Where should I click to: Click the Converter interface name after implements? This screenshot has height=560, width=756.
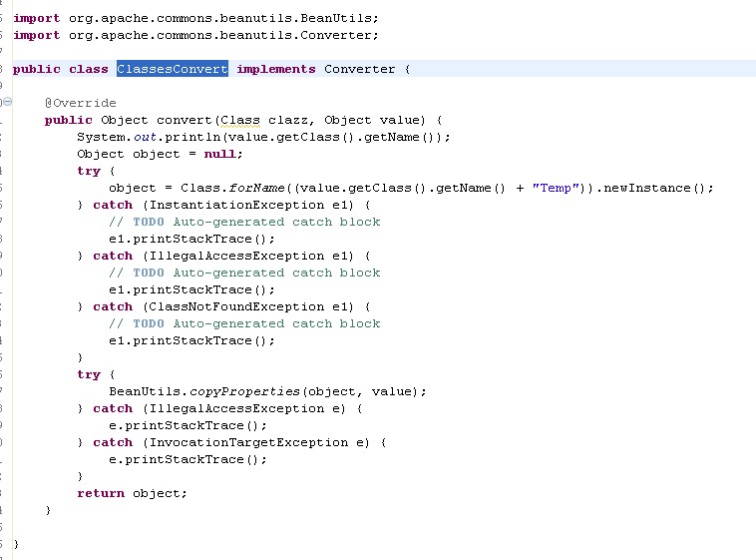(x=359, y=69)
